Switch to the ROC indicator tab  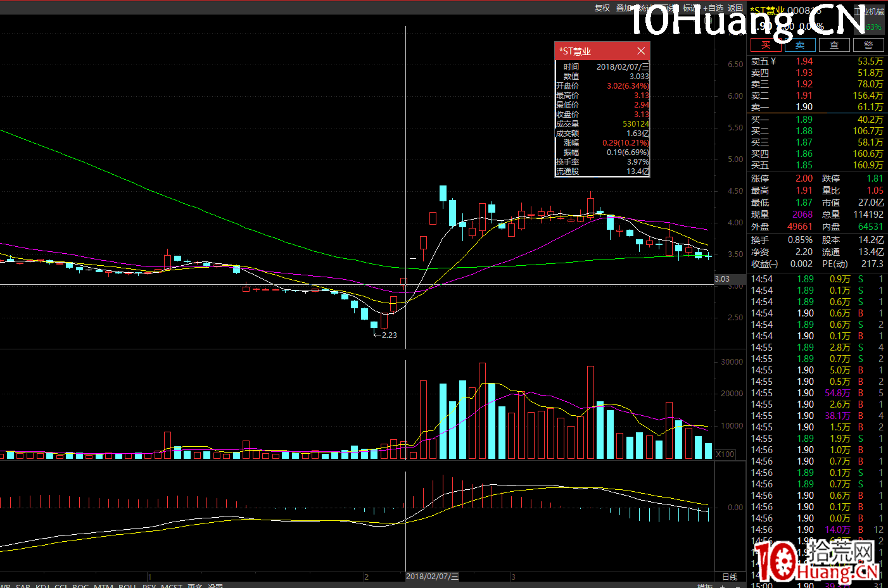tap(80, 586)
